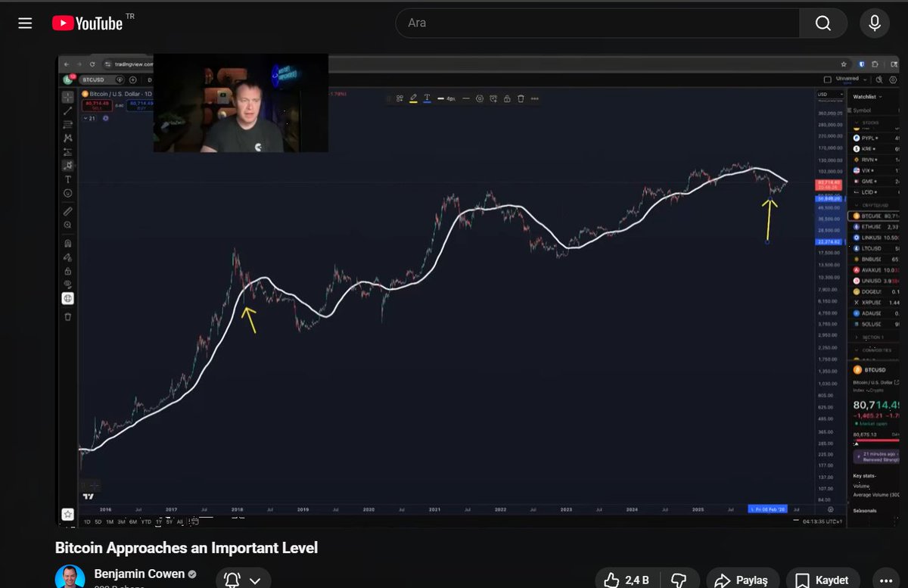Select the highlighted brush drawing tool
The height and width of the screenshot is (588, 908).
point(67,165)
